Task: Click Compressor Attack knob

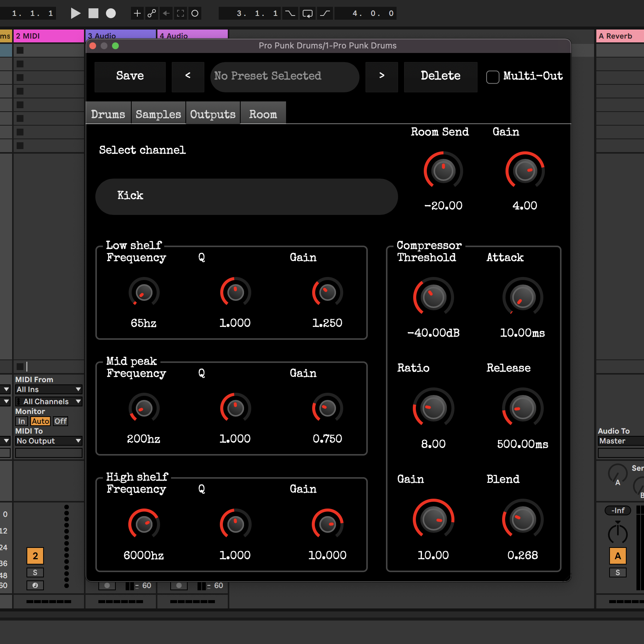Action: [x=523, y=297]
